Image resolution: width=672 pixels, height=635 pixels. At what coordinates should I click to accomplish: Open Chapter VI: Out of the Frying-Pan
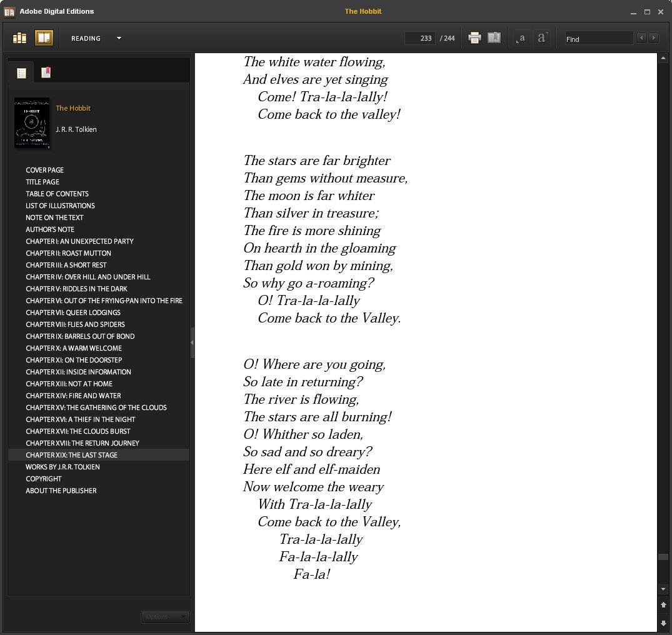[104, 301]
